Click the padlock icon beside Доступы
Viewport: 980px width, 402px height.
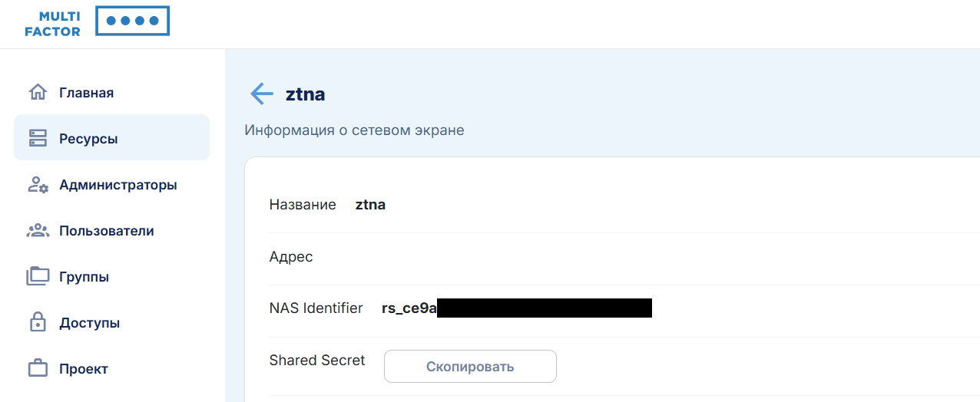click(38, 322)
